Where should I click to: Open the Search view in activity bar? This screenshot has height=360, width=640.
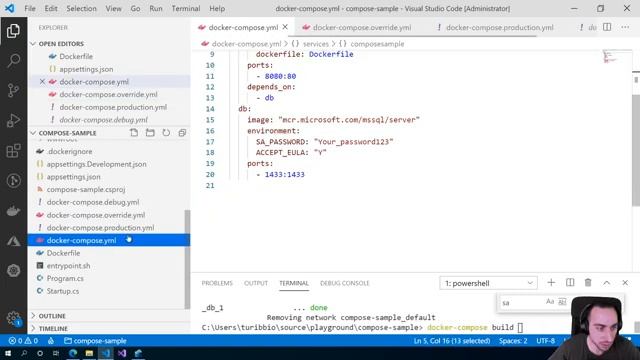pos(13,60)
